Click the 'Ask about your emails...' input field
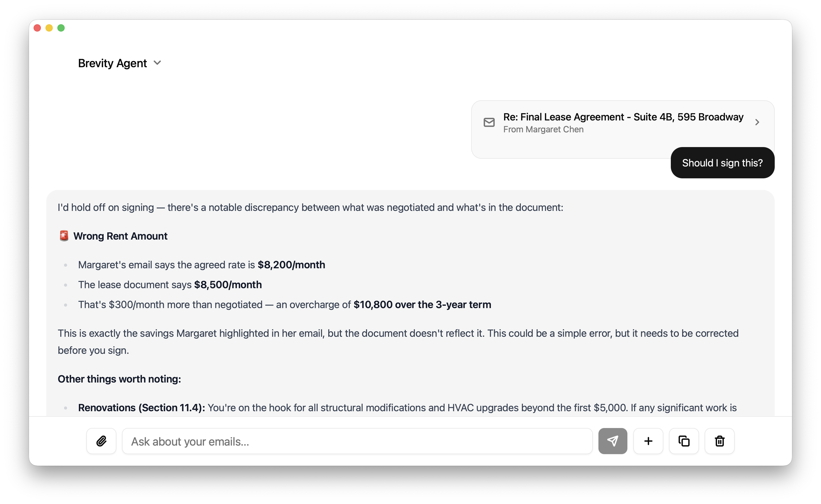This screenshot has width=821, height=504. [x=357, y=441]
